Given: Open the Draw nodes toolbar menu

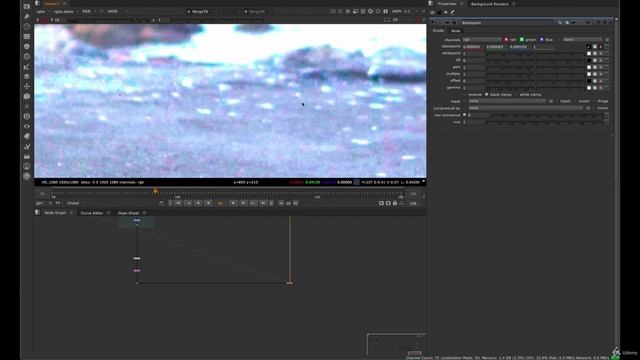Looking at the screenshot, I should [x=27, y=16].
